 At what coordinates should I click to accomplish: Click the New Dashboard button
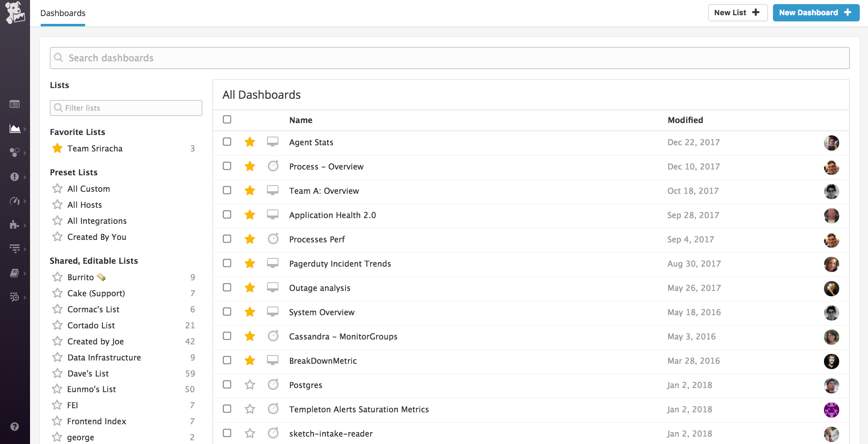tap(816, 12)
